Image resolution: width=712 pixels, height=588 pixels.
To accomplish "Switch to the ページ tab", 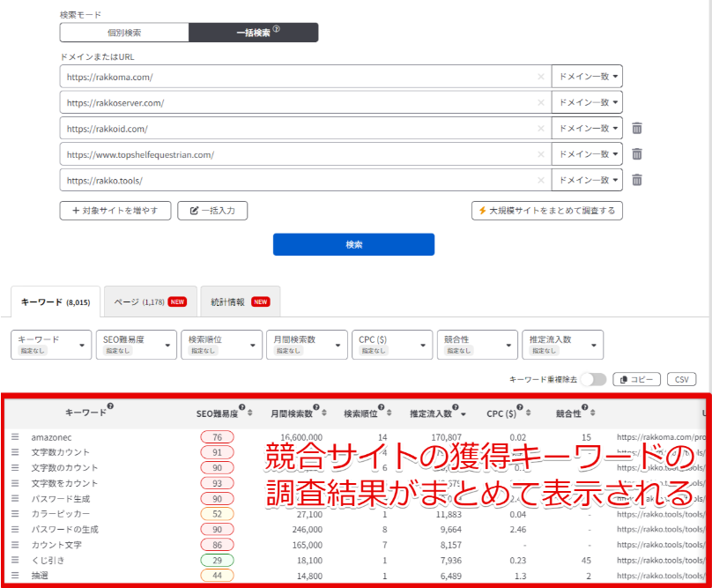I will [151, 301].
